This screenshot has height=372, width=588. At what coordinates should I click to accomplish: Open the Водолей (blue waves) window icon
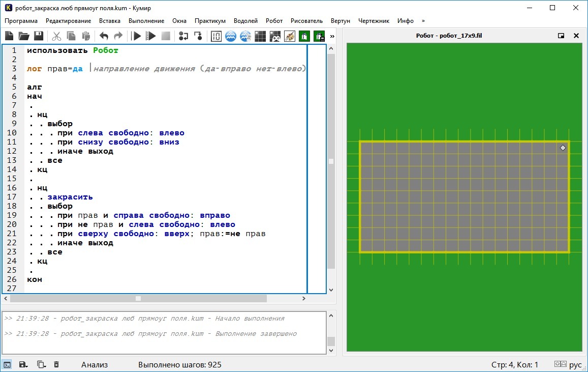coord(231,36)
